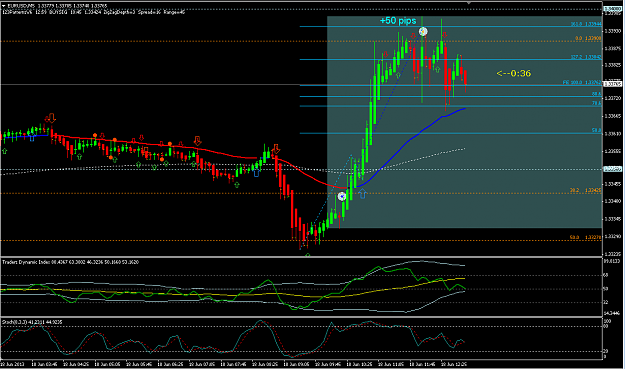Click the '12:25' label on the time axis
Image resolution: width=625 pixels, height=369 pixels.
[454, 364]
